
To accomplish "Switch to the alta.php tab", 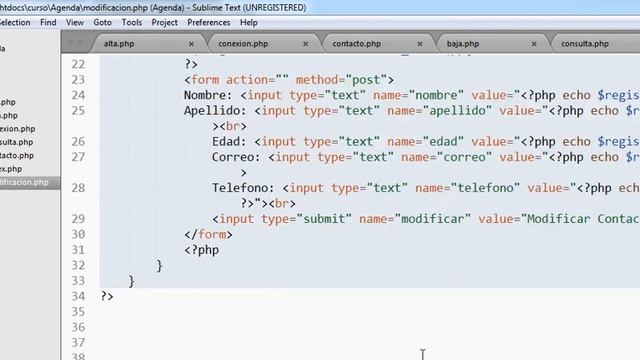I will [x=119, y=44].
